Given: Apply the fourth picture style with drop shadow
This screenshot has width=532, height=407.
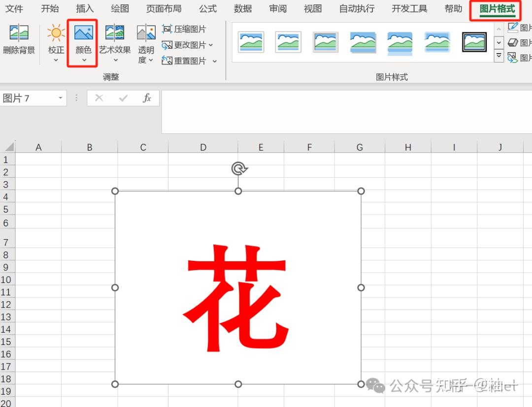Looking at the screenshot, I should coord(363,42).
